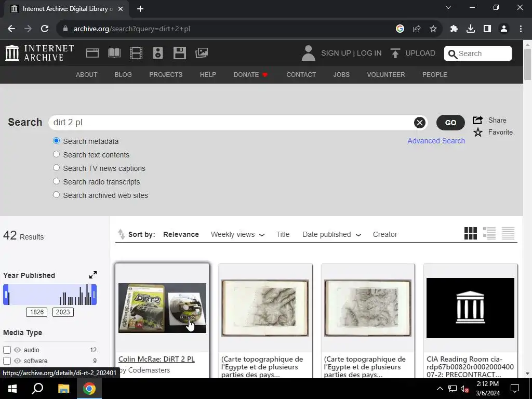This screenshot has height=399, width=532.
Task: Reload the page
Action: 45,29
